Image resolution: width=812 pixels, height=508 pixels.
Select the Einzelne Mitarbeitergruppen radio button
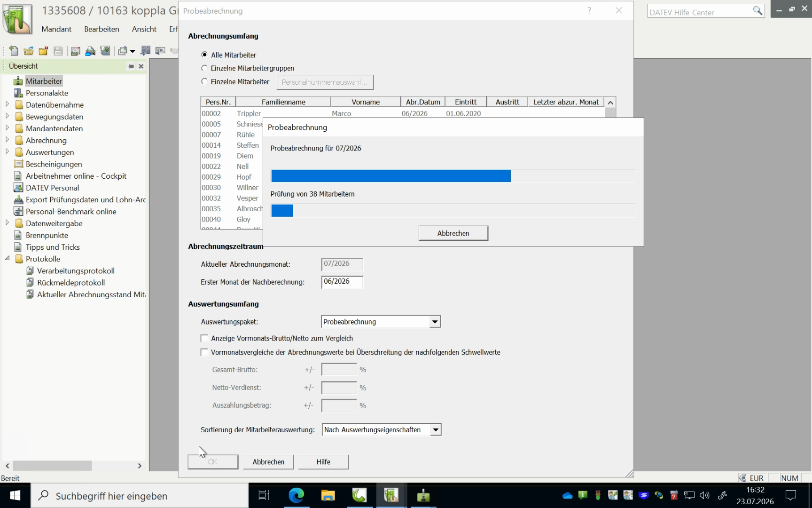tap(204, 68)
